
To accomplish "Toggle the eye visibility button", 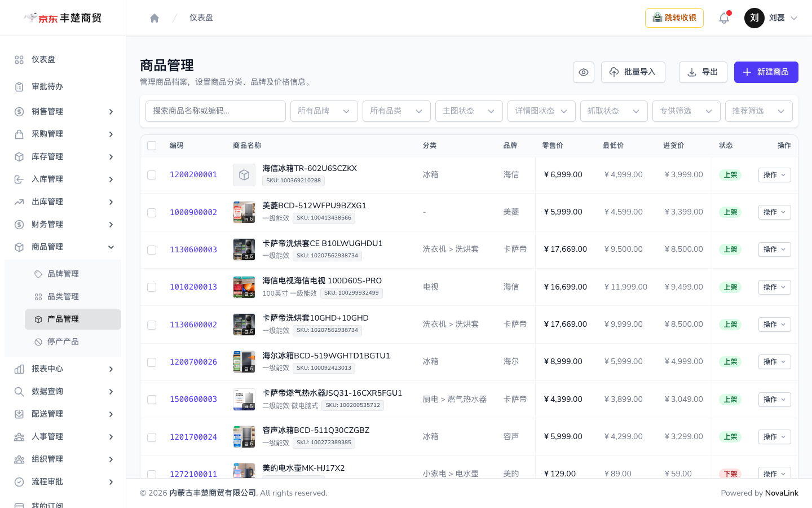I will [584, 72].
